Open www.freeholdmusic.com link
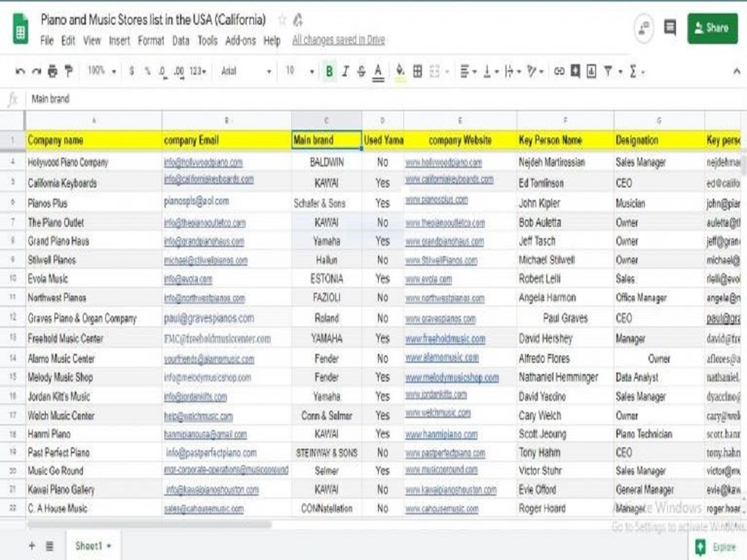 point(445,338)
